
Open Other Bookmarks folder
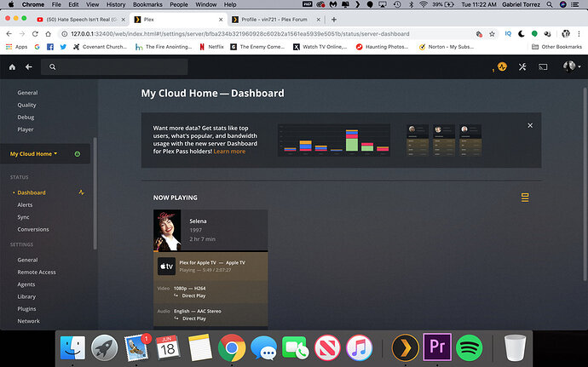pos(556,47)
